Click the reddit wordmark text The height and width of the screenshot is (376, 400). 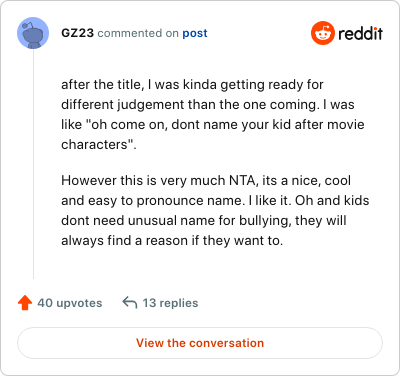pyautogui.click(x=360, y=33)
